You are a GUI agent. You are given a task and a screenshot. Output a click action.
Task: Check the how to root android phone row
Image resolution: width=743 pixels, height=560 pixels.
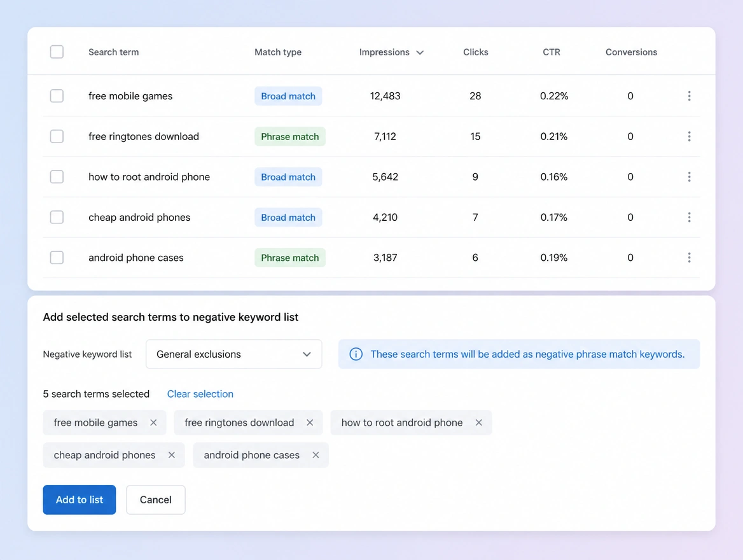[x=57, y=177]
